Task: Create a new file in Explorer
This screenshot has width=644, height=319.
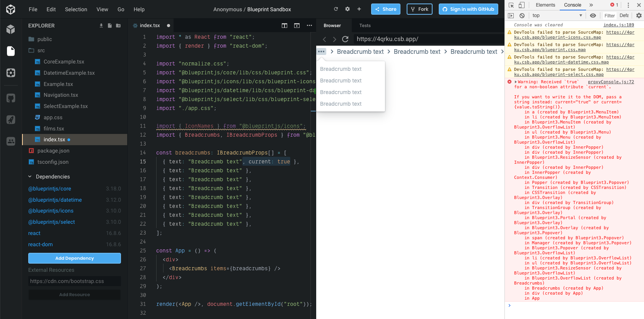Action: click(110, 26)
